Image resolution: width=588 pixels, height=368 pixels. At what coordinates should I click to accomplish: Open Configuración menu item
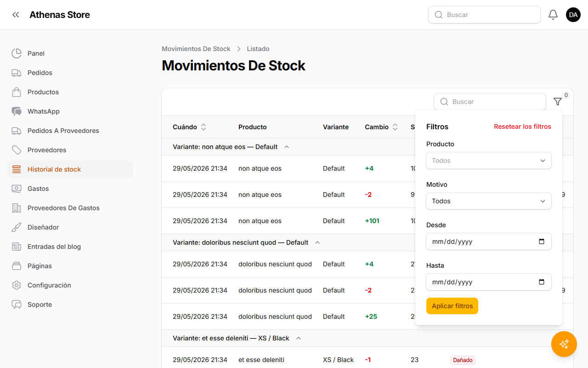coord(70,285)
